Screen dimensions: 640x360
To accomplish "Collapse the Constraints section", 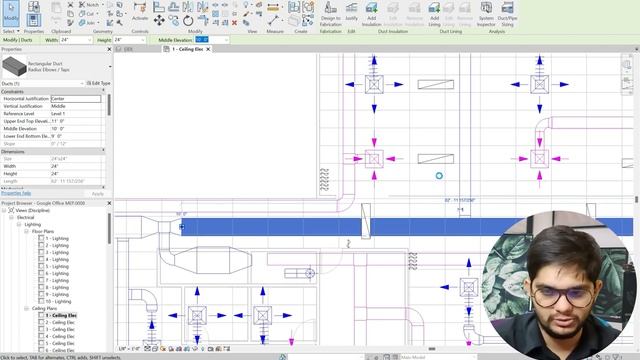I will click(103, 91).
